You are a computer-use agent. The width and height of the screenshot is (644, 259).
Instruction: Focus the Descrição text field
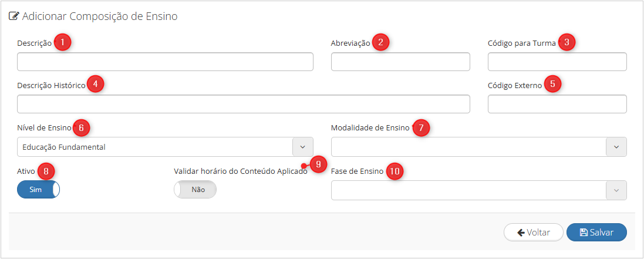165,62
